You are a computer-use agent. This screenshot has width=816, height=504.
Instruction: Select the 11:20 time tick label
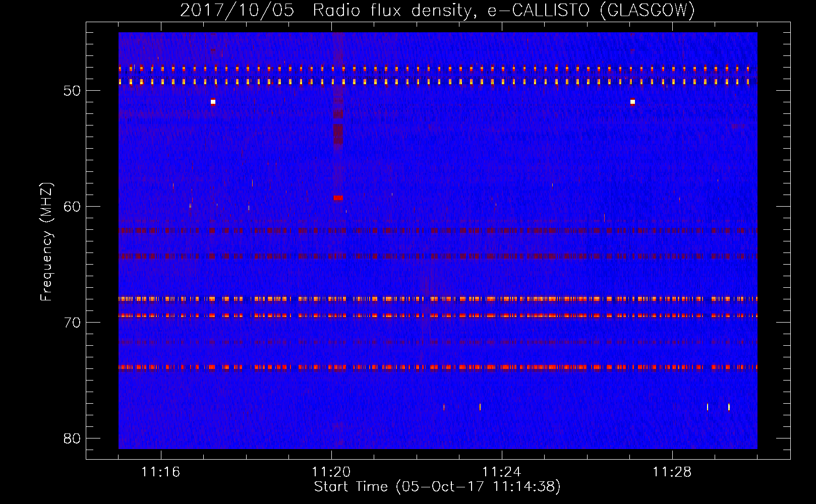point(331,472)
